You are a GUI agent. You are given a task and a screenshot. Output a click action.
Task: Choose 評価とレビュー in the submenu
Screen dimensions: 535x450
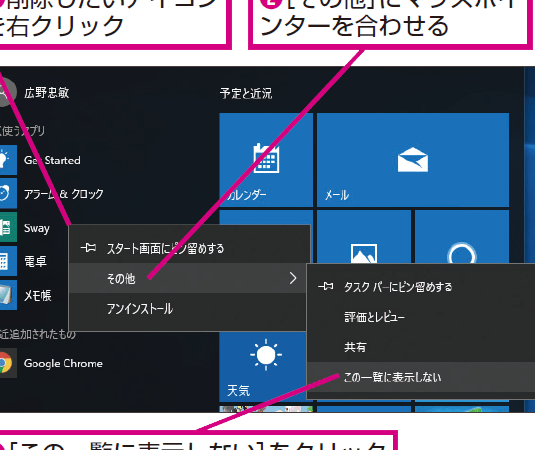(x=421, y=317)
